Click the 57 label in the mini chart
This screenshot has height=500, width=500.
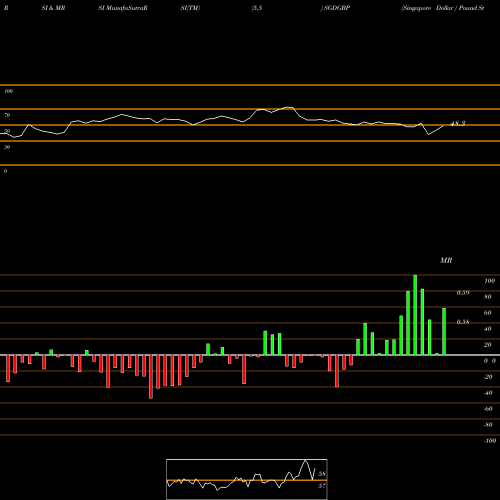coord(322,486)
